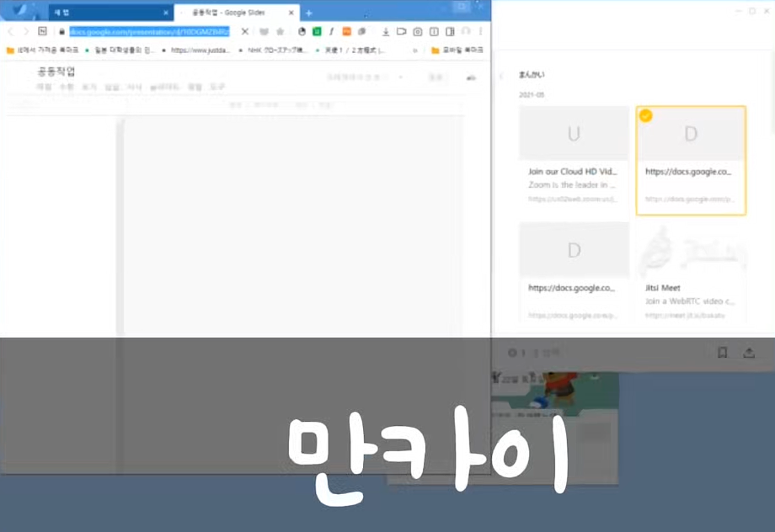Click the bookmark icon in the right panel
The width and height of the screenshot is (775, 532).
pos(723,353)
